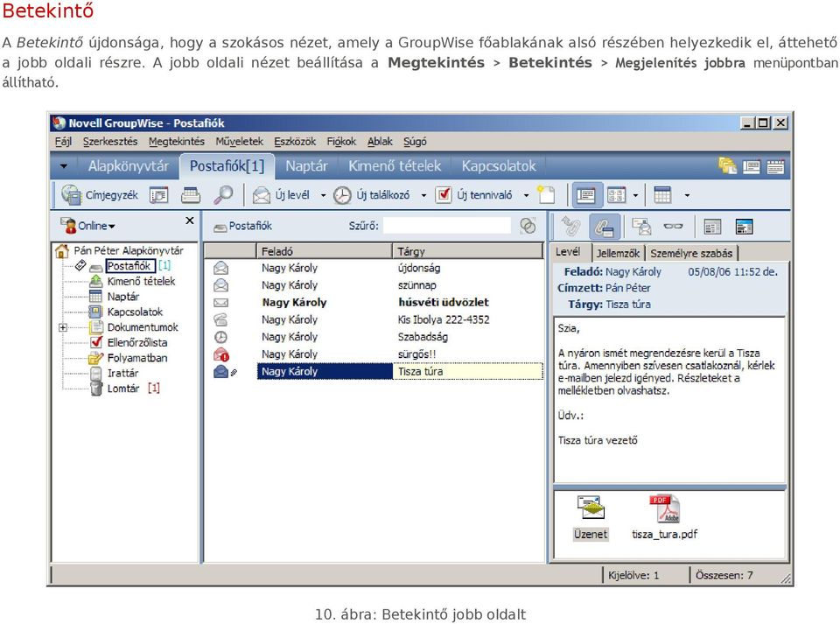Toggle the highlighted paperclip attachment window button

(x=605, y=227)
